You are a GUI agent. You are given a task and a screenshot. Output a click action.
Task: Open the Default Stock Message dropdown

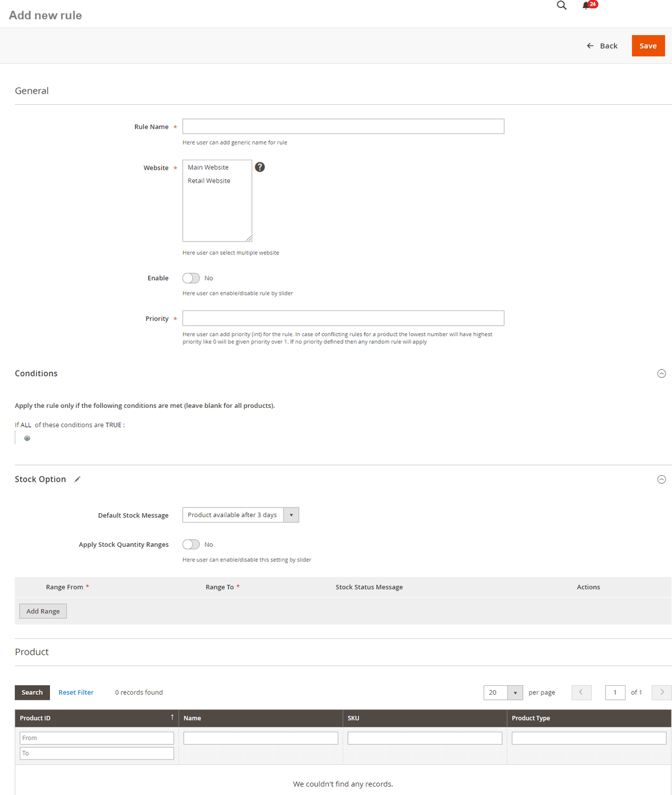241,515
